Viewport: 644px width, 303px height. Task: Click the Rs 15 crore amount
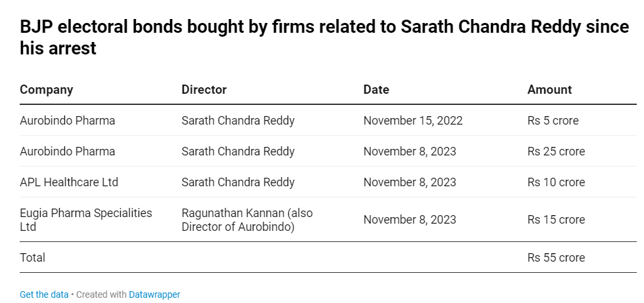tap(556, 220)
